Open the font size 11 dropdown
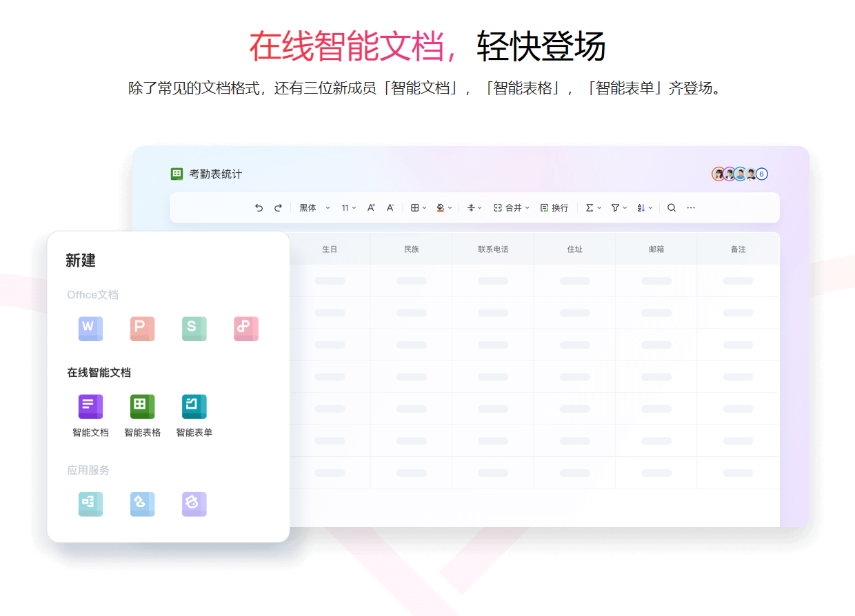Viewport: 855px width, 616px height. [350, 207]
